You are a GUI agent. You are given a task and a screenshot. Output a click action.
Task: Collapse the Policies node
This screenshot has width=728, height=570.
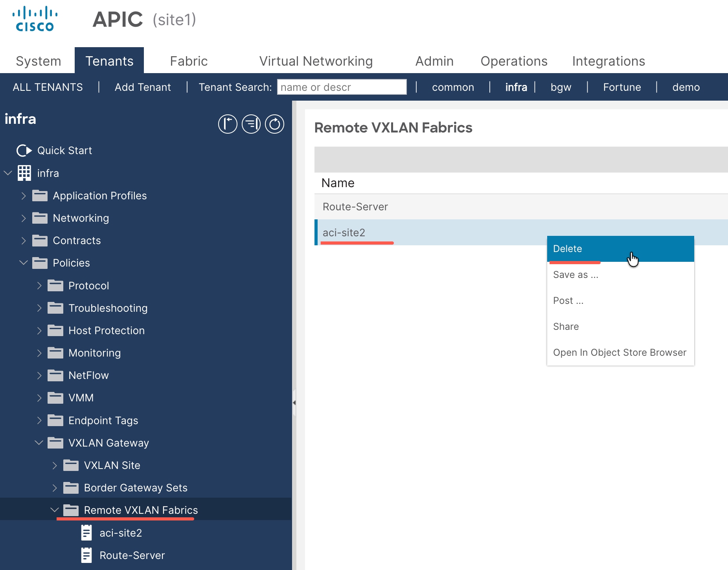[24, 263]
